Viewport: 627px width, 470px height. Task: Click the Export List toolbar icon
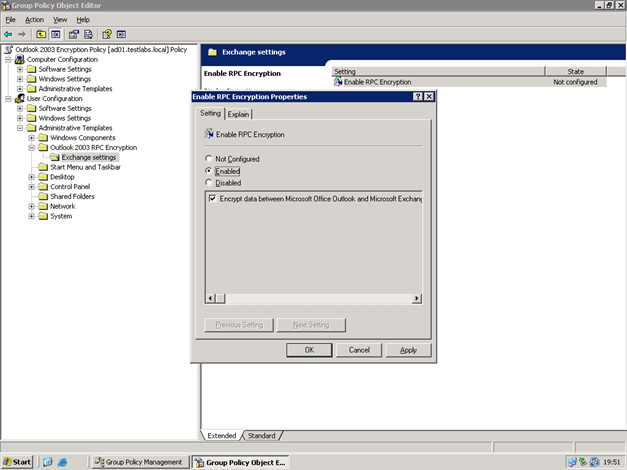pyautogui.click(x=88, y=34)
